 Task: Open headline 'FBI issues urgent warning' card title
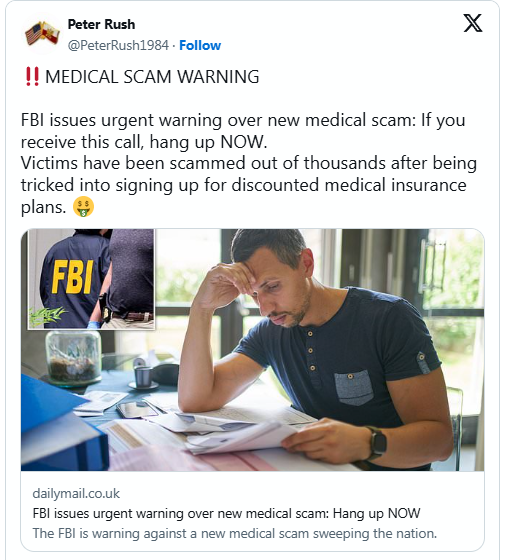[226, 514]
